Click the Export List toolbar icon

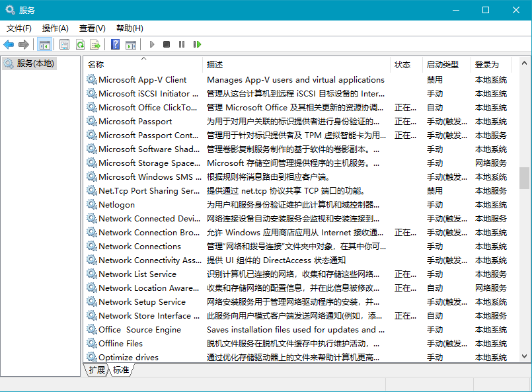[x=95, y=44]
